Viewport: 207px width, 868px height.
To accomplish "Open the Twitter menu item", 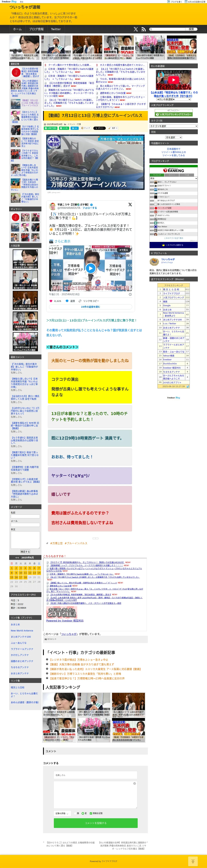I will 56,29.
